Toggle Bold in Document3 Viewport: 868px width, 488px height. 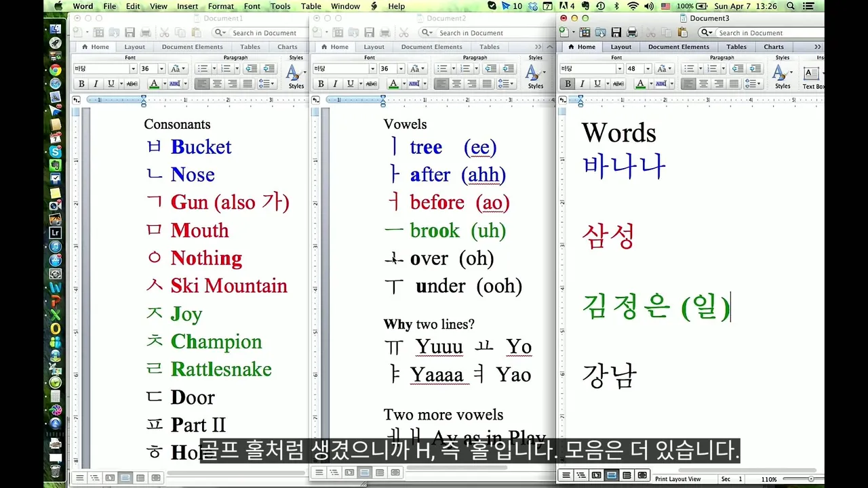click(x=568, y=83)
